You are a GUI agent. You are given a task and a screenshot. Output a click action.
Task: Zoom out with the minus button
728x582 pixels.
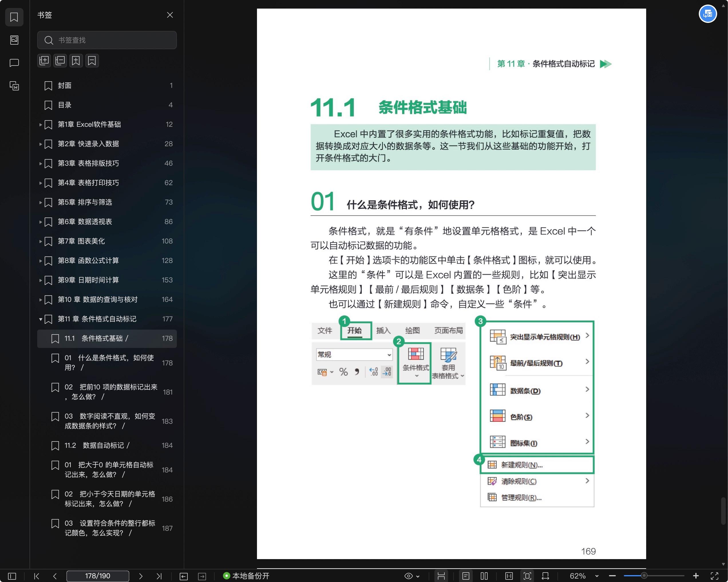click(612, 576)
